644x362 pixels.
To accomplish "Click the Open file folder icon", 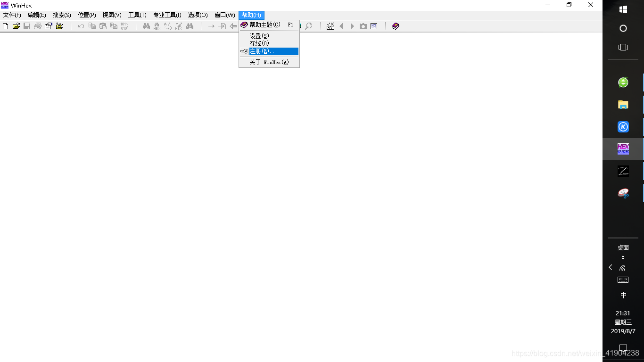I will tap(16, 26).
